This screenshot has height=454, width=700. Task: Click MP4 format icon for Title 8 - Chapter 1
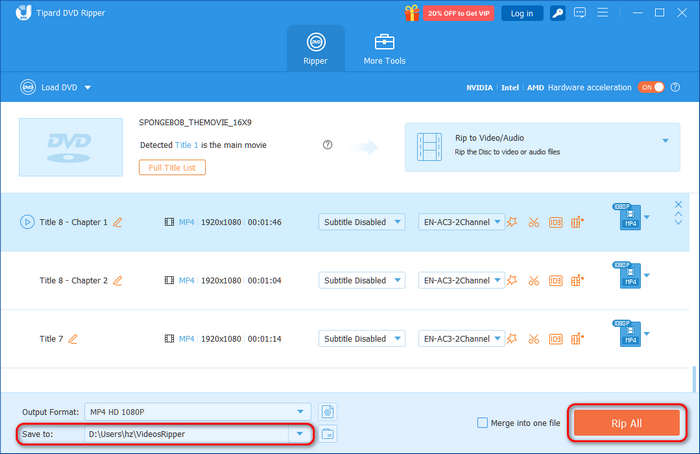point(628,217)
